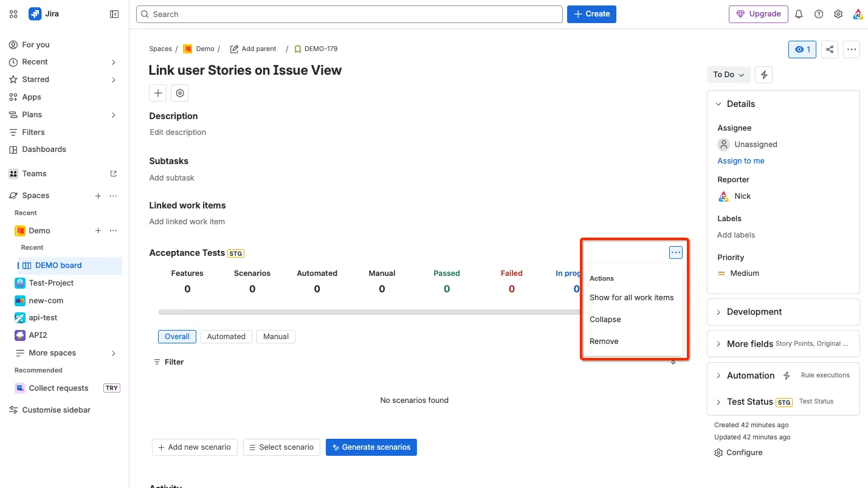Open the DEMO board in sidebar
The image size is (868, 488).
click(69, 266)
